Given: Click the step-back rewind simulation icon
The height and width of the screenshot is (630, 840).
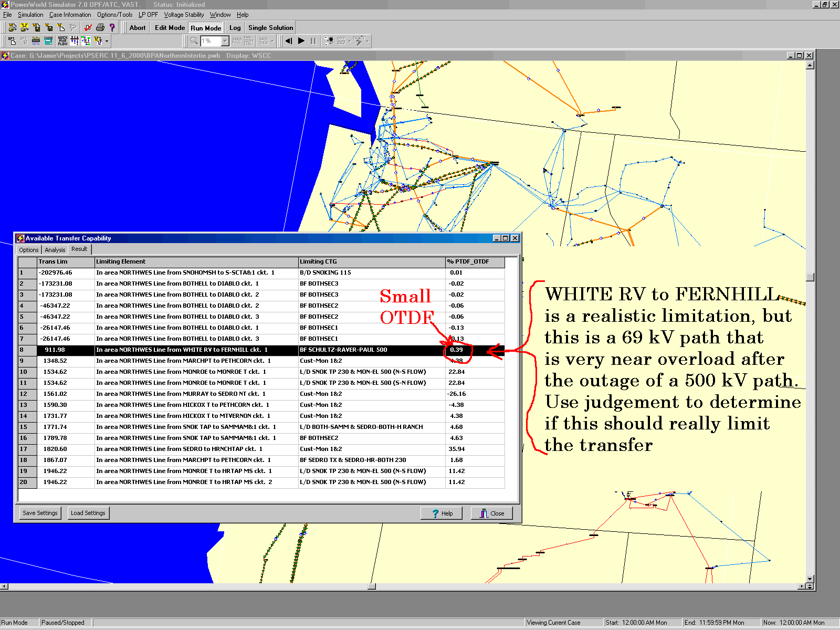Looking at the screenshot, I should (x=288, y=40).
